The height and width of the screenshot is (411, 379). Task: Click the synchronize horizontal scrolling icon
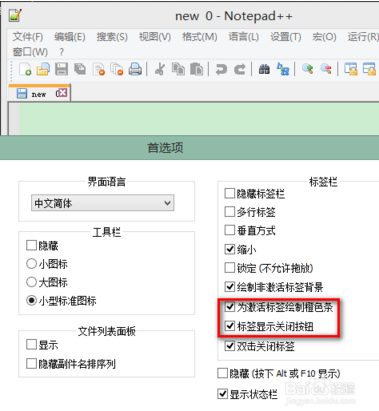click(369, 69)
